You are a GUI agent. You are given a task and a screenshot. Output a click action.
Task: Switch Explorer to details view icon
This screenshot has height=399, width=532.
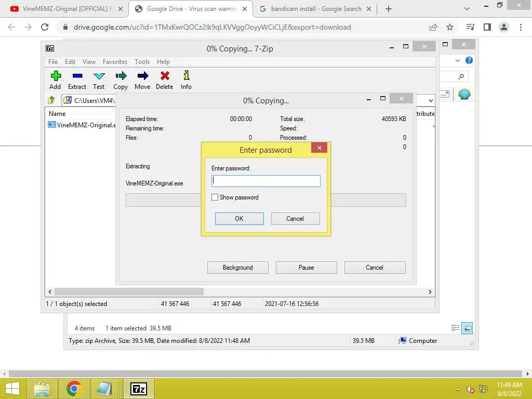tap(455, 328)
